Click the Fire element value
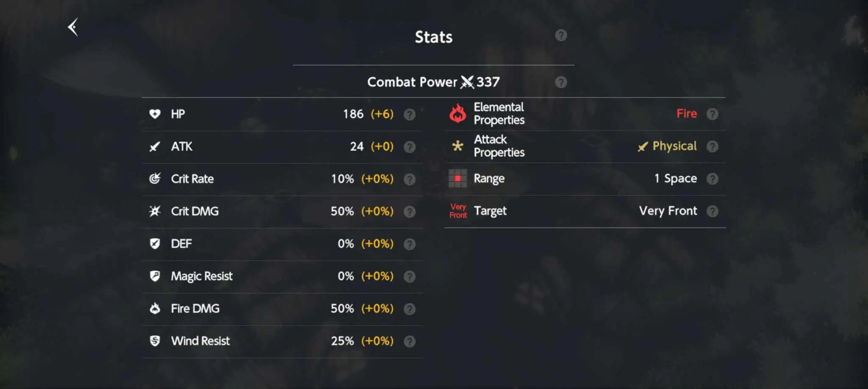The image size is (868, 389). [x=687, y=114]
